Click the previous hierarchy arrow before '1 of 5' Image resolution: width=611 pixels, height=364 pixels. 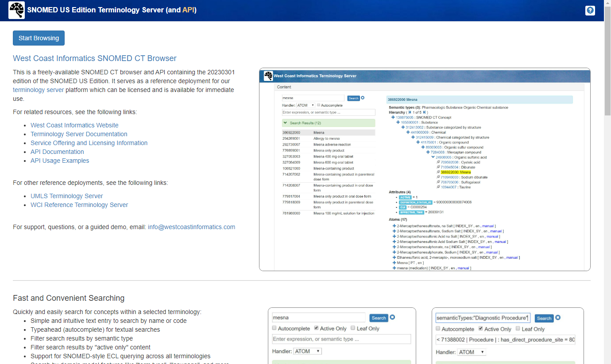click(x=410, y=112)
